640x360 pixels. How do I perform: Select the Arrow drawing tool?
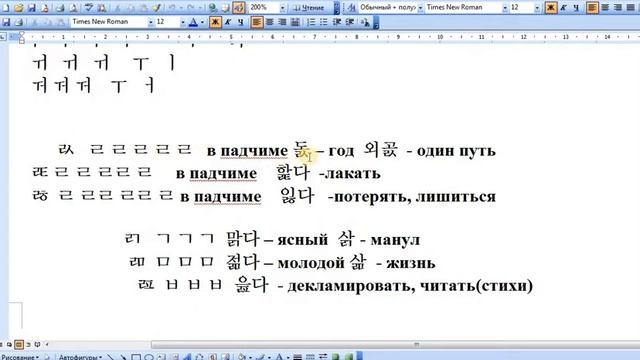[x=123, y=357]
